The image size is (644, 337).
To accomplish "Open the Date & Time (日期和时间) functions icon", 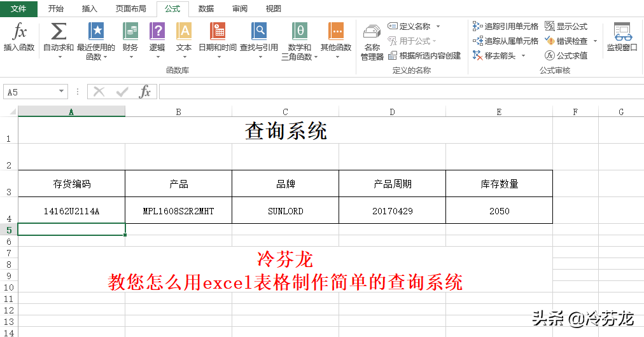I will click(x=217, y=32).
